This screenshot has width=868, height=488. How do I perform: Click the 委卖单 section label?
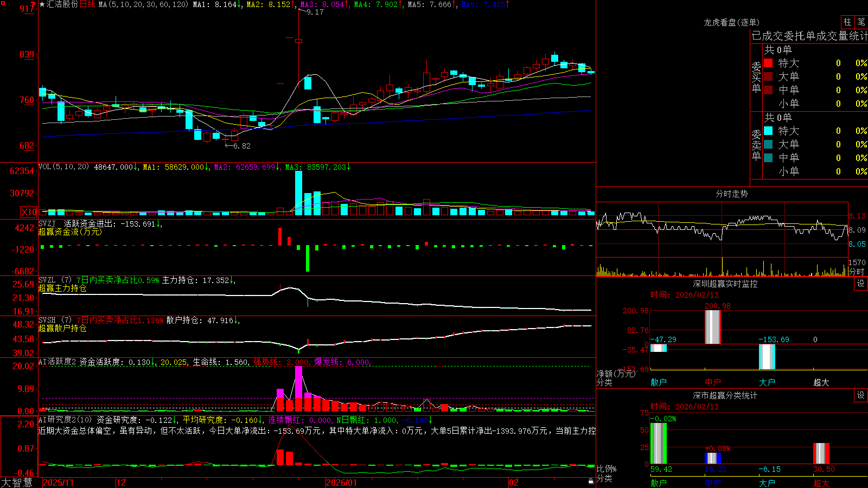coord(756,145)
